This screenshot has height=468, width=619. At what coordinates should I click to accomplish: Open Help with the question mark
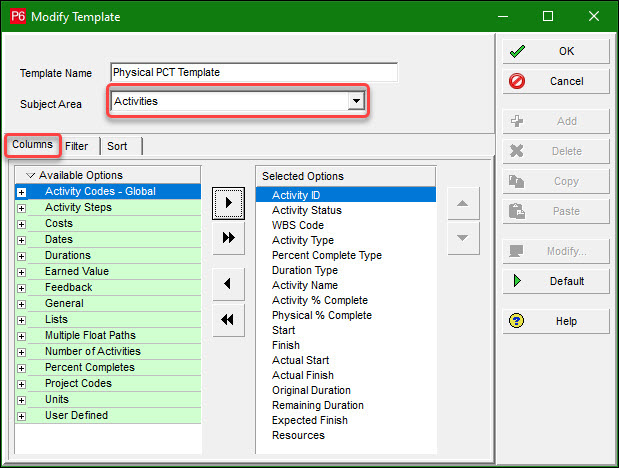tap(556, 321)
